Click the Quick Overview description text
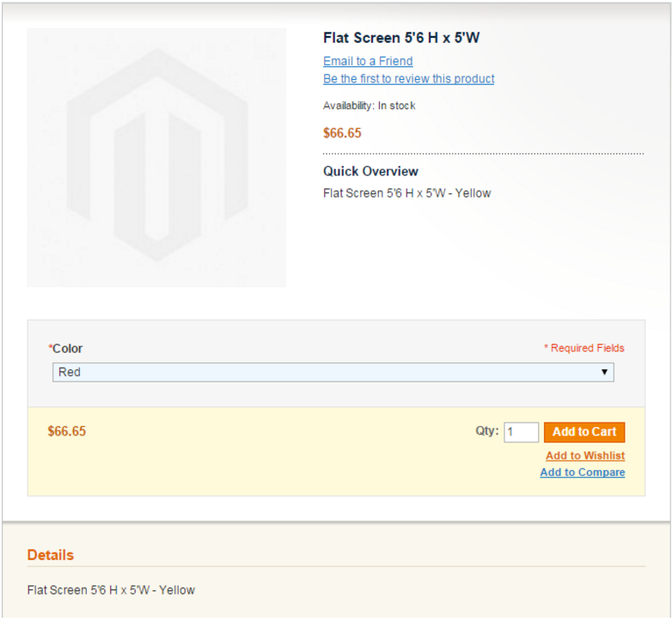672x622 pixels. tap(406, 193)
